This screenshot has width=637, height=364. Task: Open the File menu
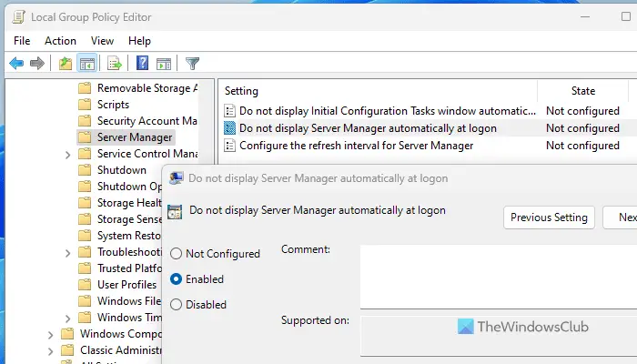pyautogui.click(x=22, y=41)
